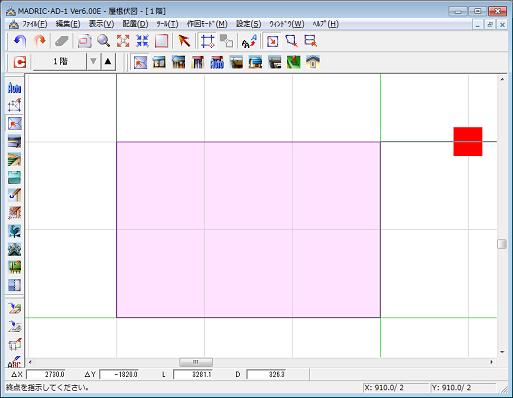Click the Abc text tool in sidebar
The image size is (513, 398).
14,362
